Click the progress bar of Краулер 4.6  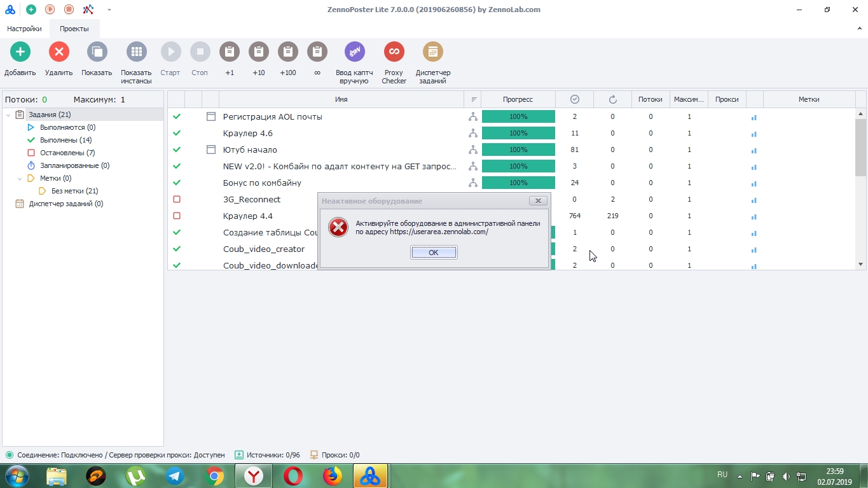(518, 133)
